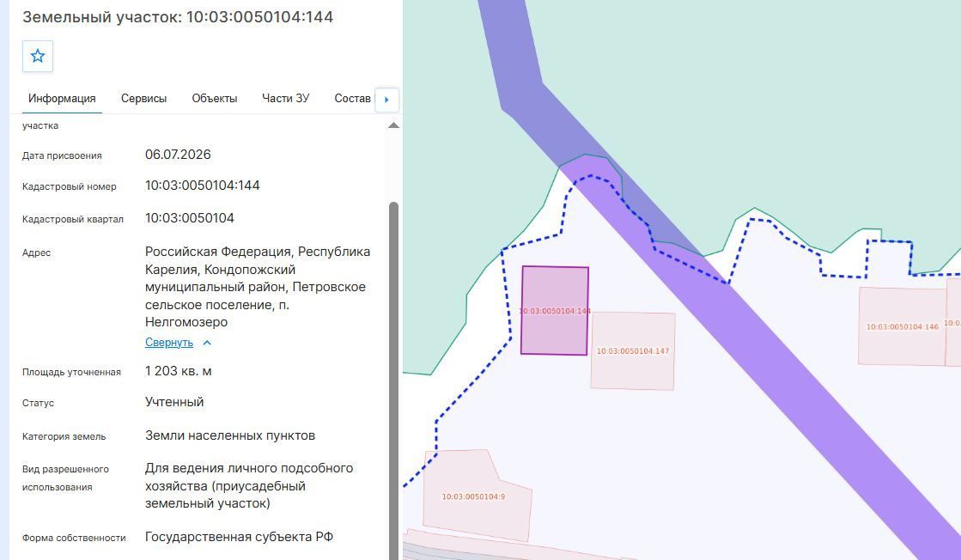Collapse address using chevron beside Свернуть
Viewport: 961px width, 560px height.
pos(207,343)
